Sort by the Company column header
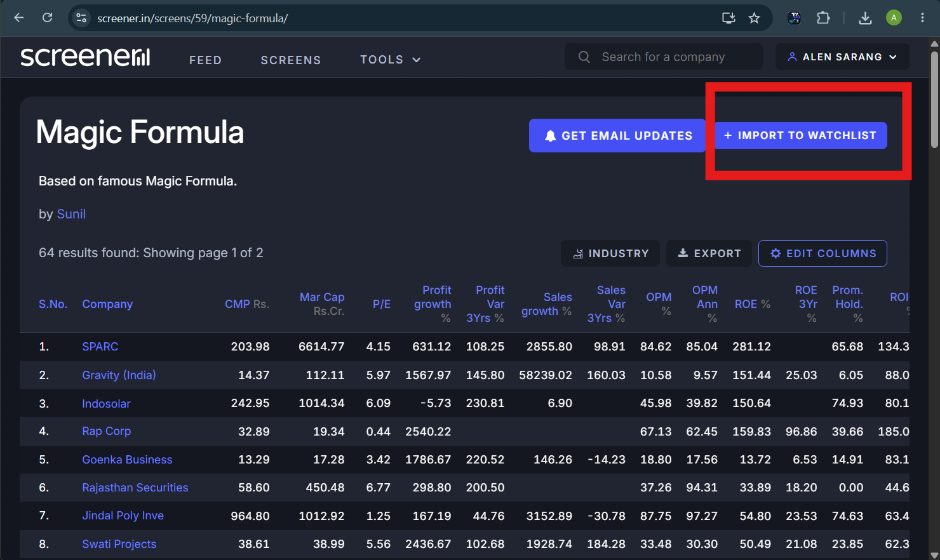The width and height of the screenshot is (940, 560). (x=107, y=304)
